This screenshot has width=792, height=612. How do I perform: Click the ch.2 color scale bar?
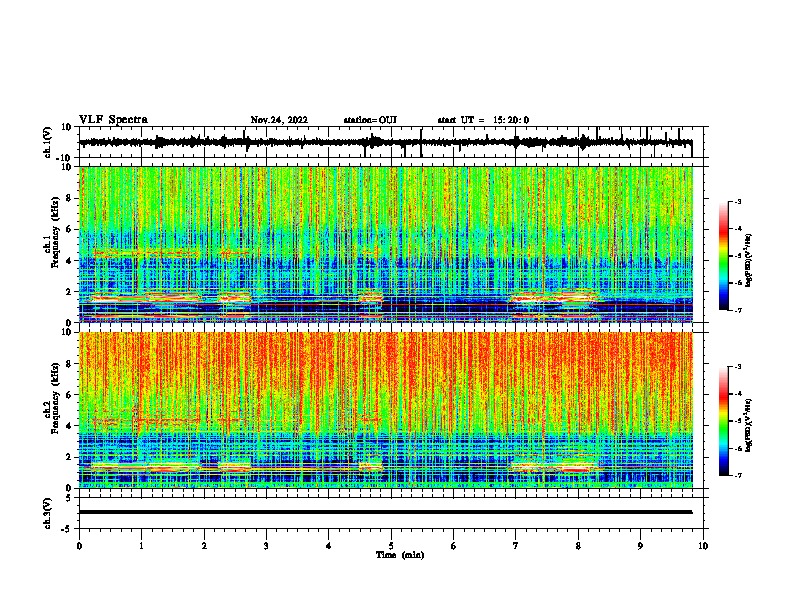pyautogui.click(x=723, y=421)
